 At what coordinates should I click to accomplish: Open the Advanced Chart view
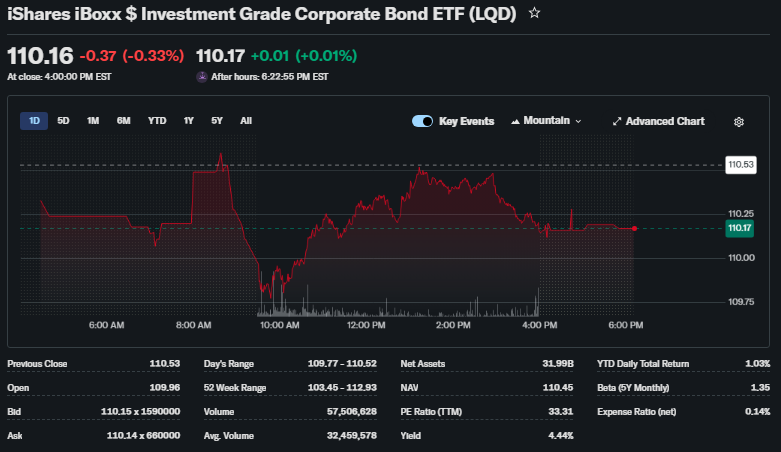(658, 121)
